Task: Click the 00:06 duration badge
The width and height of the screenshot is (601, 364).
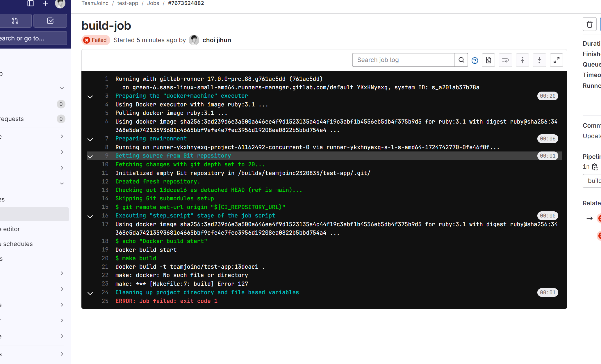Action: pos(548,139)
